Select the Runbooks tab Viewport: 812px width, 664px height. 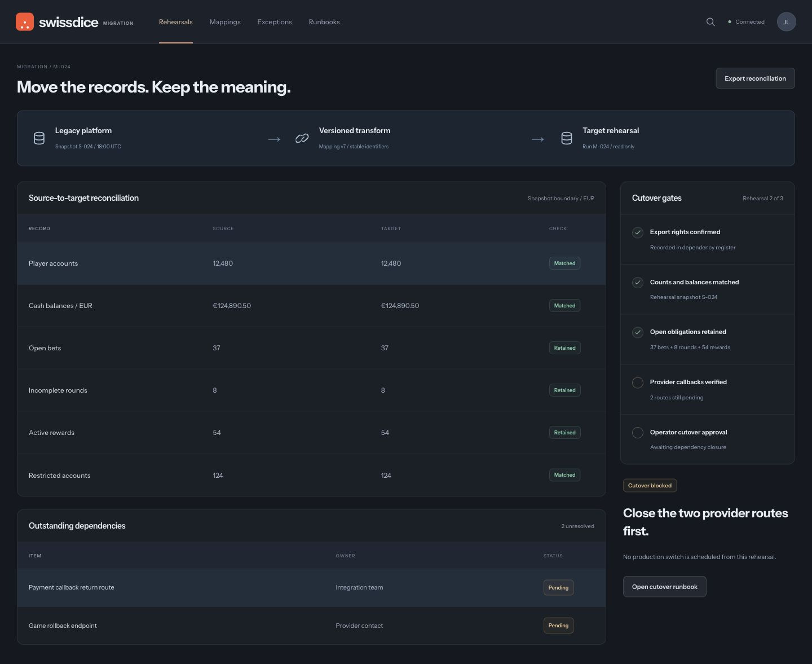324,22
